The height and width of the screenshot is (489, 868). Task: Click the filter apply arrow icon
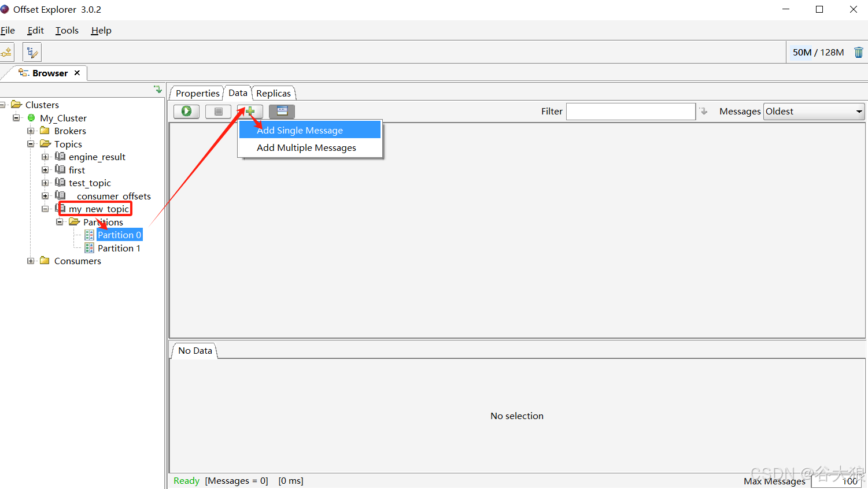point(703,111)
